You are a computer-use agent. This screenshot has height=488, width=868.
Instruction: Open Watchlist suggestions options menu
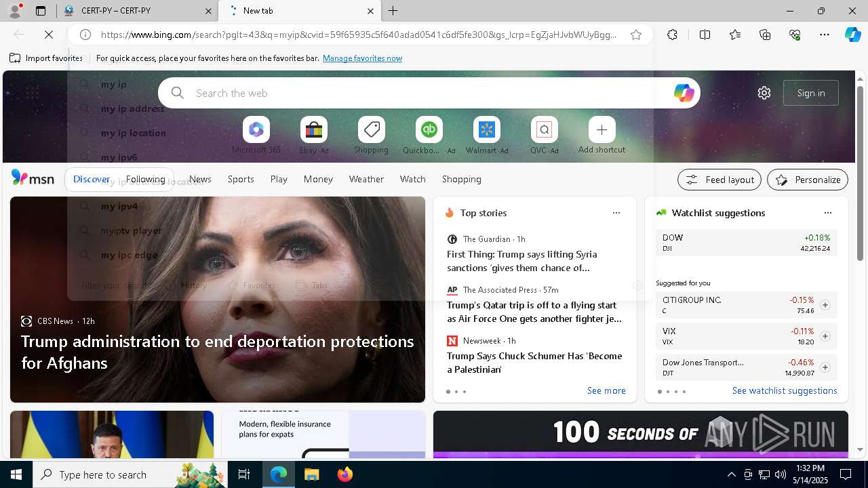[828, 213]
